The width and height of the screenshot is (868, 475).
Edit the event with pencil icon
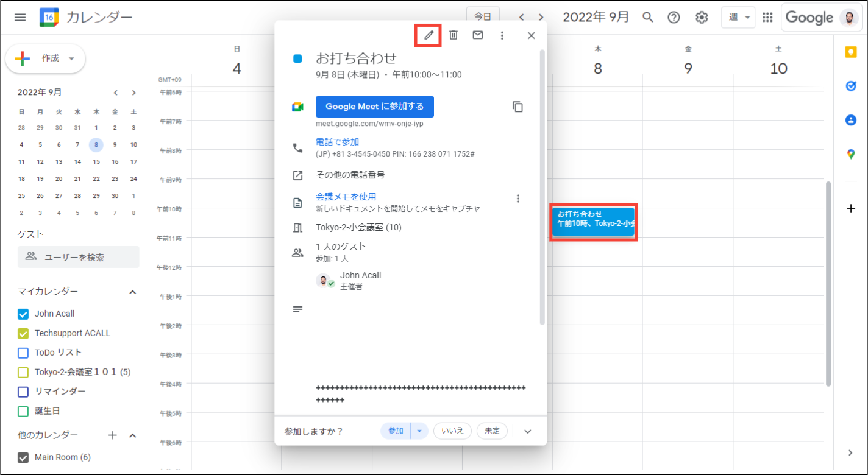tap(429, 35)
